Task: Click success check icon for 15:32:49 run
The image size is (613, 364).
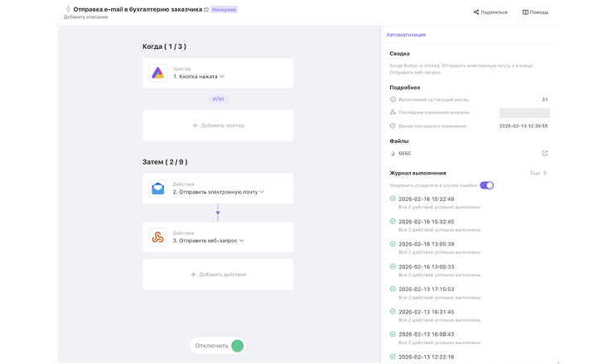Action: (x=393, y=199)
